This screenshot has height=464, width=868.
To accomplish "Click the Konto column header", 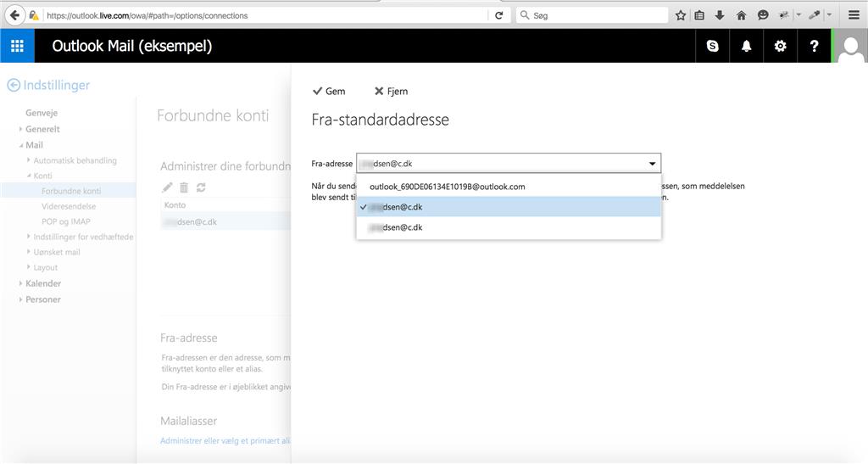I will tap(175, 205).
